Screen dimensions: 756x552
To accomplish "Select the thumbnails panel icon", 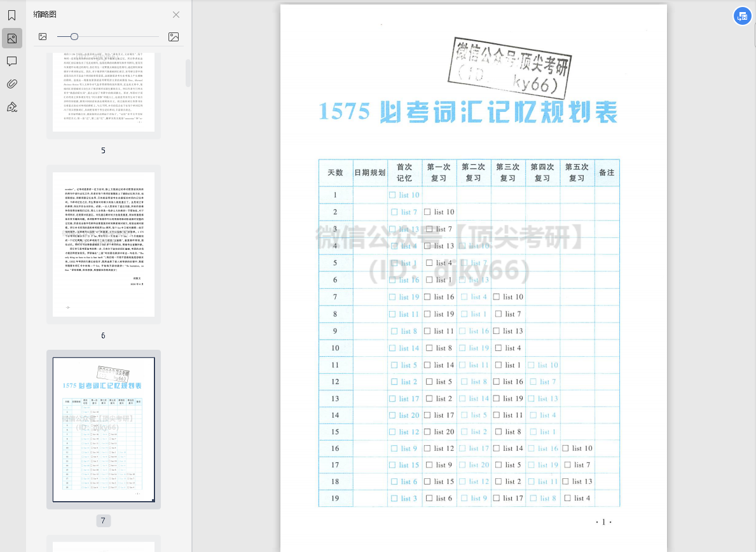I will click(12, 39).
